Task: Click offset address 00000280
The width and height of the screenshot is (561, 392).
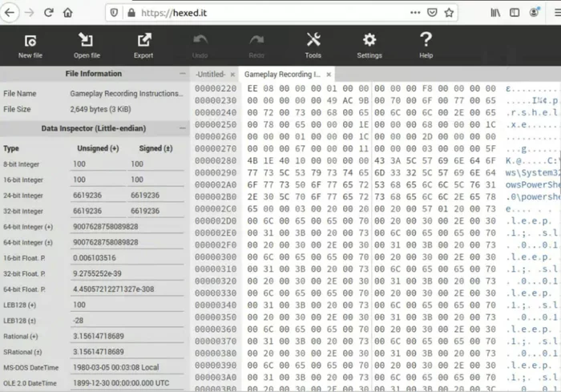Action: point(216,161)
